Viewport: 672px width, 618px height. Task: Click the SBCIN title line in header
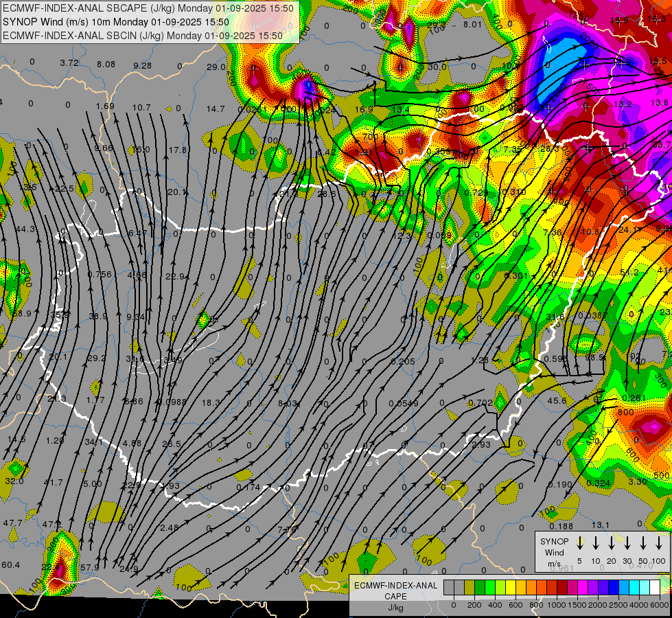[143, 36]
